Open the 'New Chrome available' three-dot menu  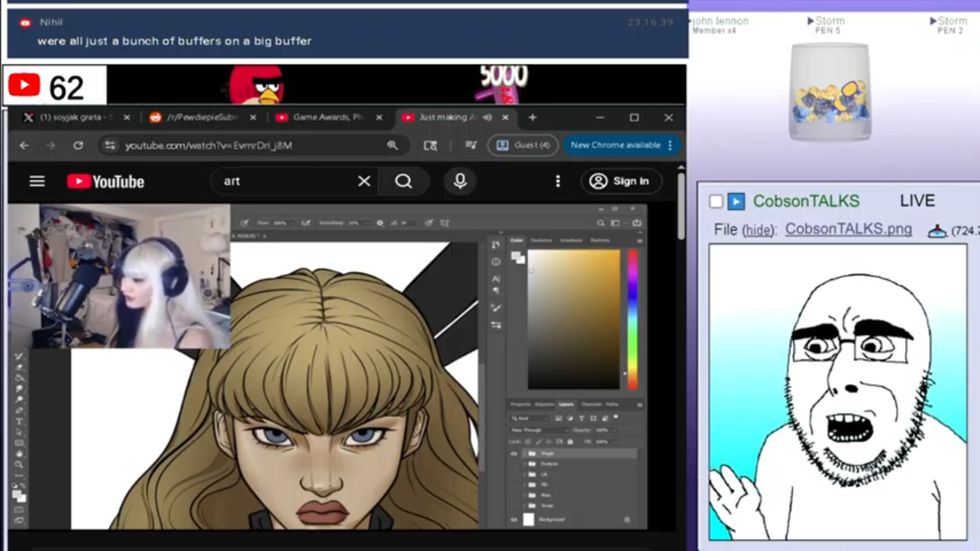pos(670,146)
